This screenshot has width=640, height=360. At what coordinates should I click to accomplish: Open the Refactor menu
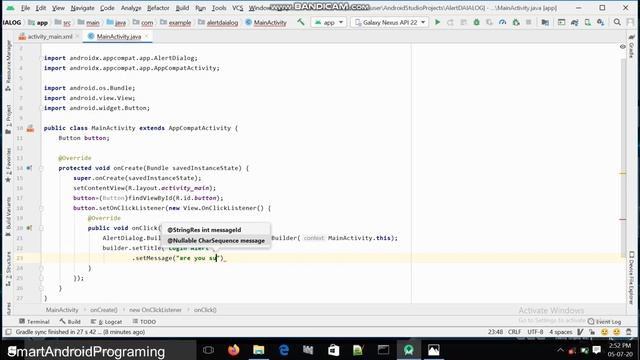pos(158,8)
